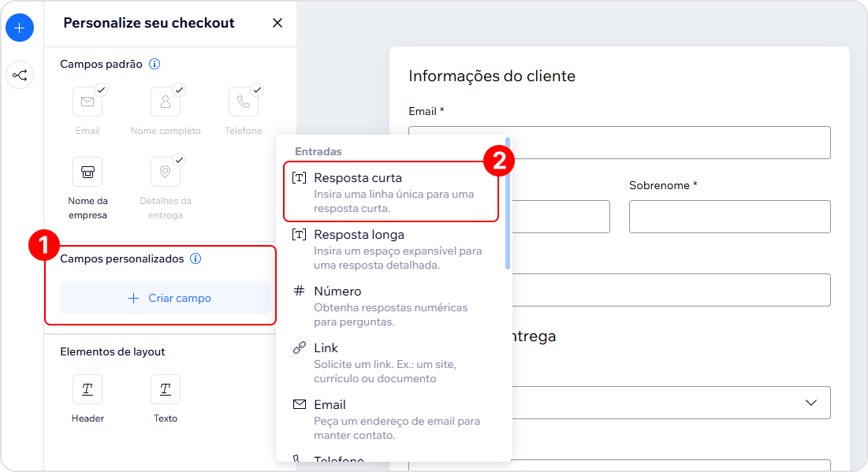Choose Email from the Entradas menu
The height and width of the screenshot is (472, 868).
391,419
